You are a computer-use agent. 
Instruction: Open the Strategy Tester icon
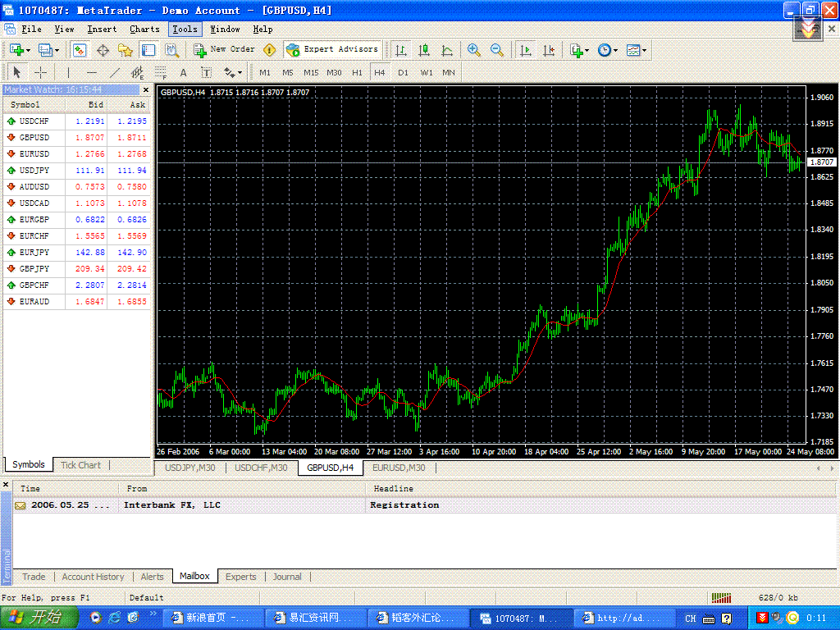click(171, 50)
